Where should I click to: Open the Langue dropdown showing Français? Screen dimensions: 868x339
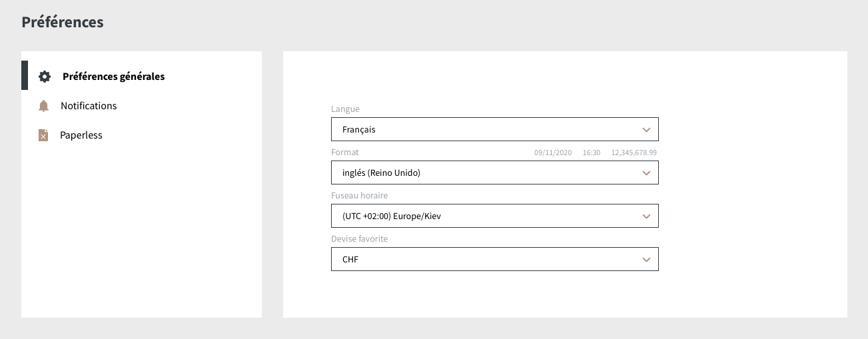tap(494, 130)
